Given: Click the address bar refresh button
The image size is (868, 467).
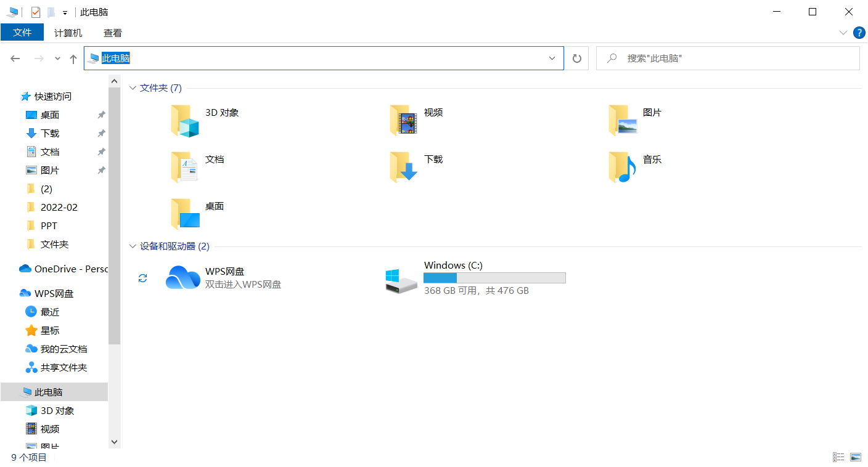Looking at the screenshot, I should (577, 59).
